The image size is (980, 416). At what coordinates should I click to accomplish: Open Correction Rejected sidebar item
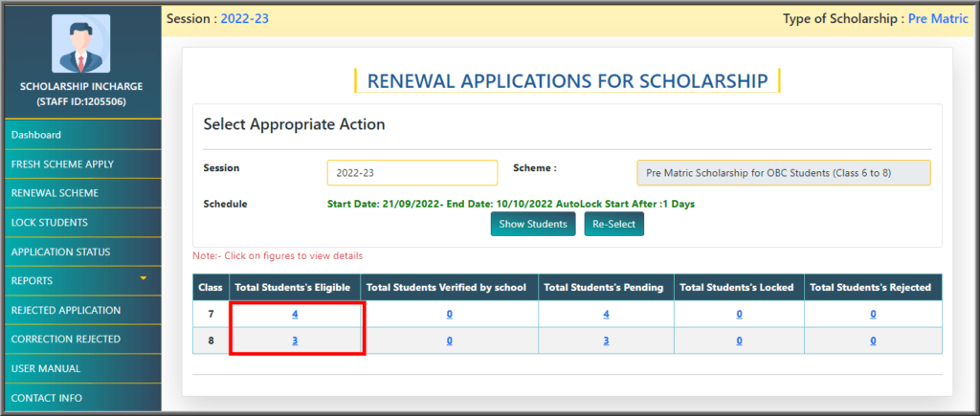(83, 339)
